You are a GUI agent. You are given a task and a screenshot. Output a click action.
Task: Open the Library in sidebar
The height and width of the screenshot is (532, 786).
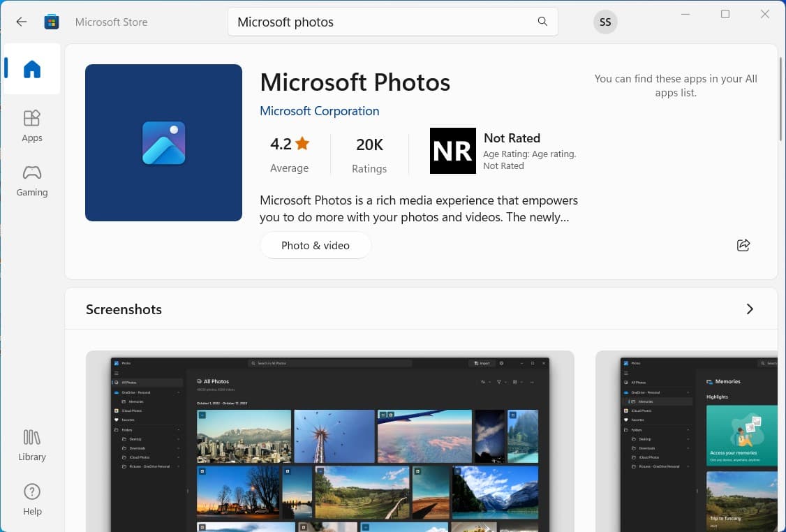32,445
